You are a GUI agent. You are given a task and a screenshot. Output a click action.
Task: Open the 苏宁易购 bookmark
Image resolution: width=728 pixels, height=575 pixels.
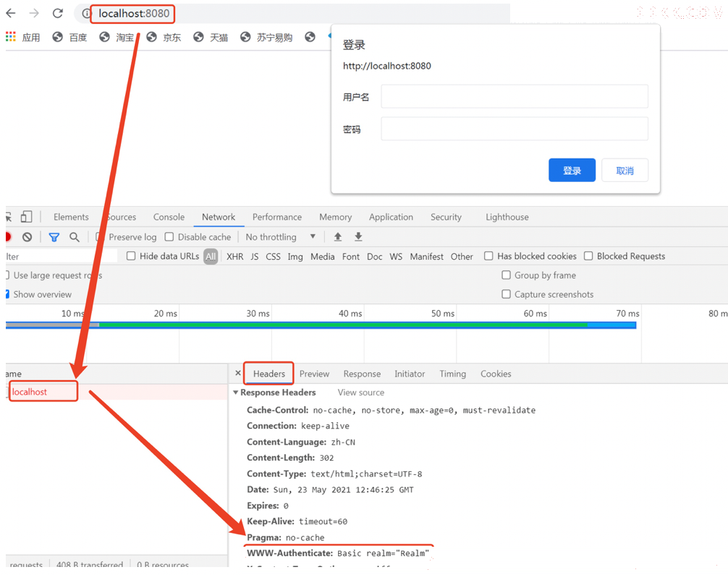click(266, 37)
